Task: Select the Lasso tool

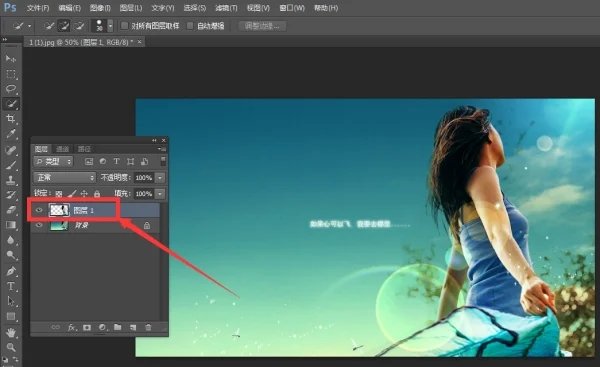Action: 11,89
